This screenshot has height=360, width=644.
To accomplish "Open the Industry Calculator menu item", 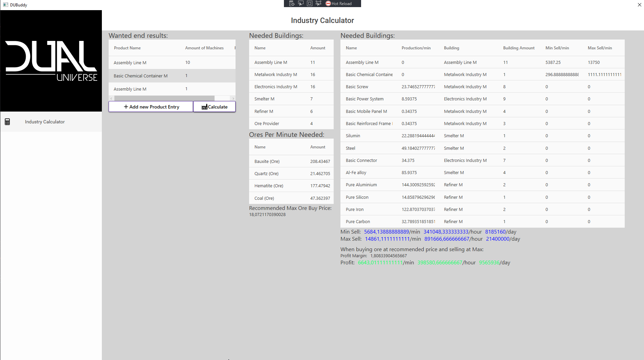I will 51,122.
